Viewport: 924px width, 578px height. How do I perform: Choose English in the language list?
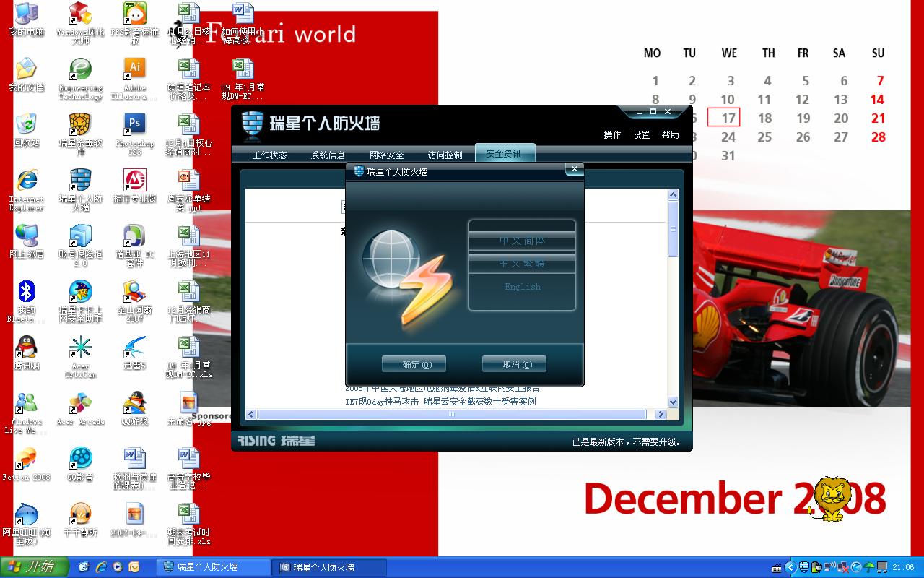pyautogui.click(x=522, y=287)
